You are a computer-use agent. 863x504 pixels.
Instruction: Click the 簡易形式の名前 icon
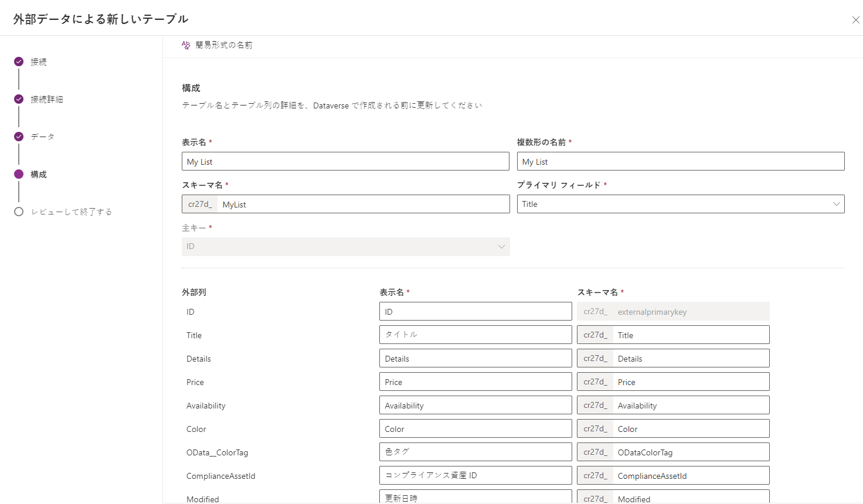tap(186, 45)
